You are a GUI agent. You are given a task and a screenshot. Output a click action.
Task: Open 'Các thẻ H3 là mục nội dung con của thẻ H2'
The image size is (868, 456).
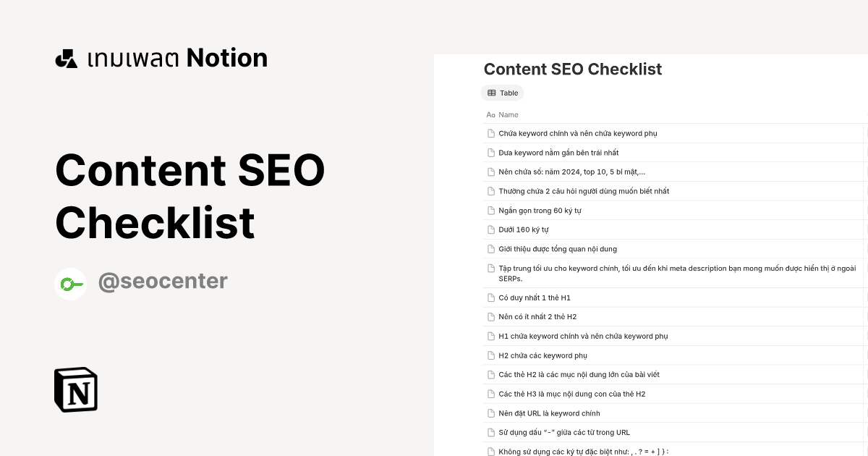(x=571, y=394)
